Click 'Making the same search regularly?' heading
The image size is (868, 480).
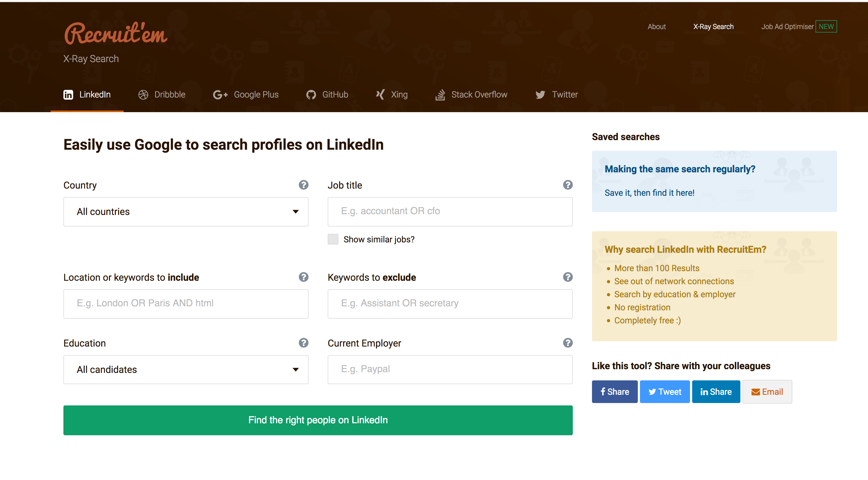click(x=680, y=169)
